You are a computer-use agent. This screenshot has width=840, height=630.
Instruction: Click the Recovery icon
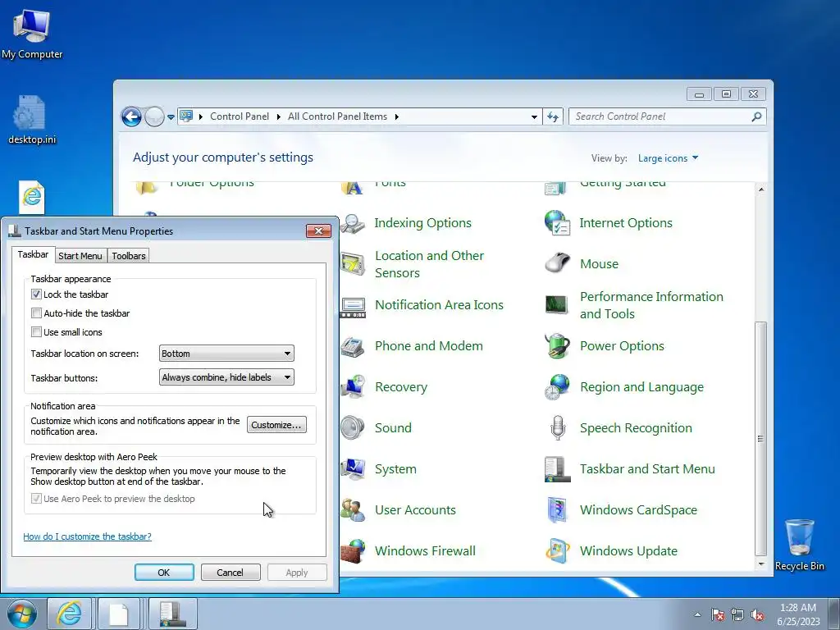353,387
